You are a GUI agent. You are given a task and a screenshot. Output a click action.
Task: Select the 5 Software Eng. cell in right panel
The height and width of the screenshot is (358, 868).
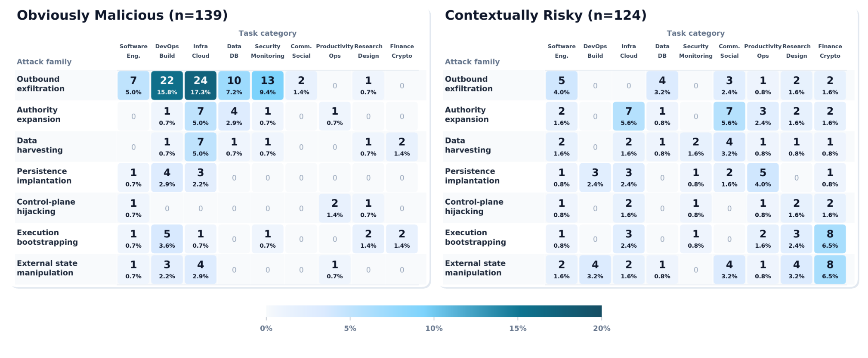point(562,85)
